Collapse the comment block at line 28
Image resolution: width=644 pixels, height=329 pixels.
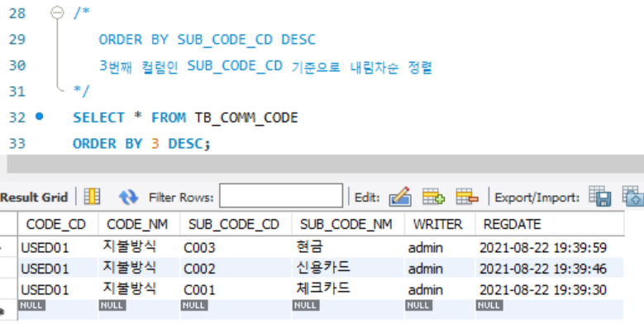pyautogui.click(x=58, y=13)
